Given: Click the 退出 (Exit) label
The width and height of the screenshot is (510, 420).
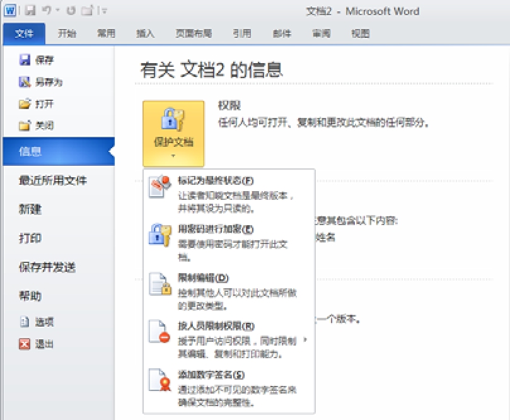Looking at the screenshot, I should tap(45, 344).
